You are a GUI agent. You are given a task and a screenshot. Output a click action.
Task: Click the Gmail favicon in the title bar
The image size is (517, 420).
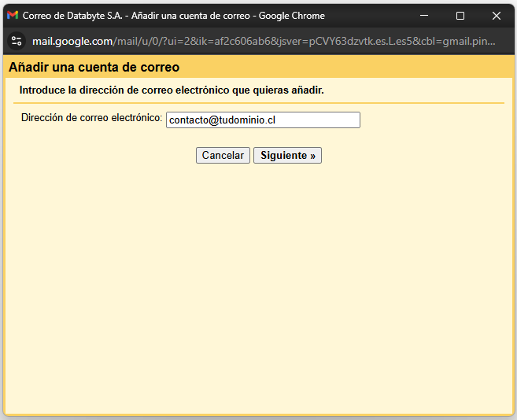(13, 15)
